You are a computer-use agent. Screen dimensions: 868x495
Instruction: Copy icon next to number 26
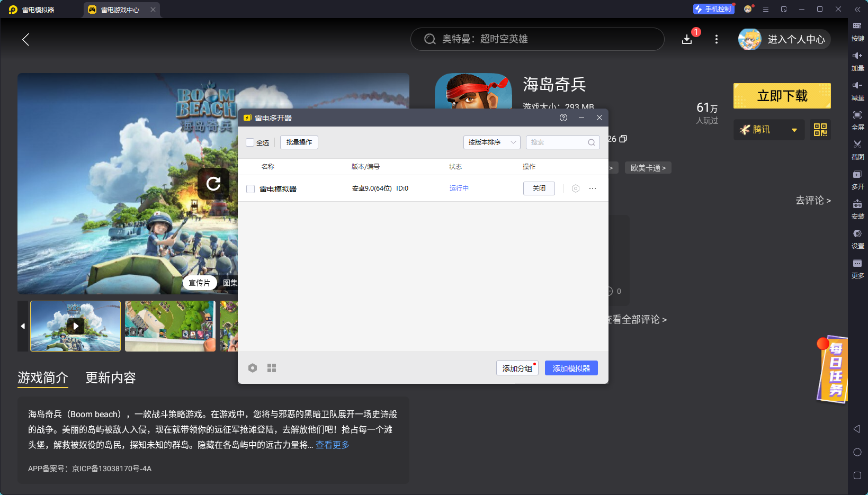623,139
